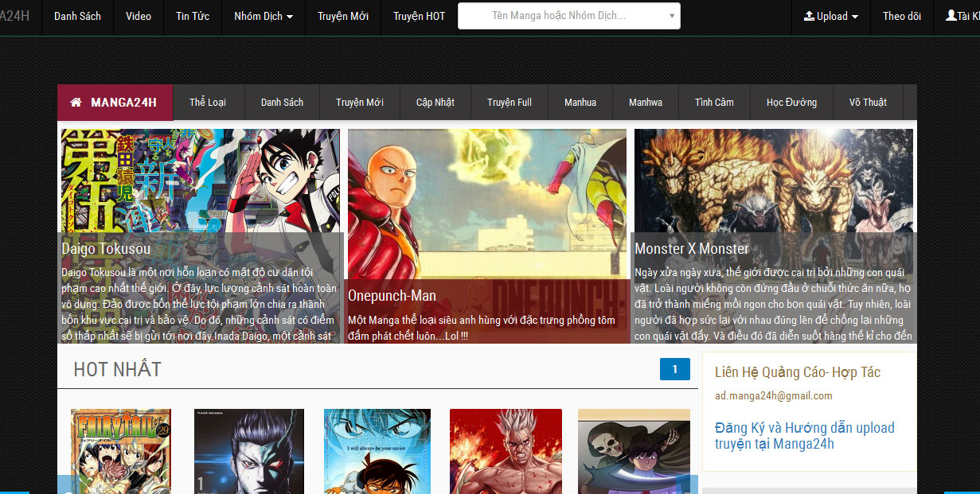
Task: Open the Thể Loại tab
Action: click(208, 103)
